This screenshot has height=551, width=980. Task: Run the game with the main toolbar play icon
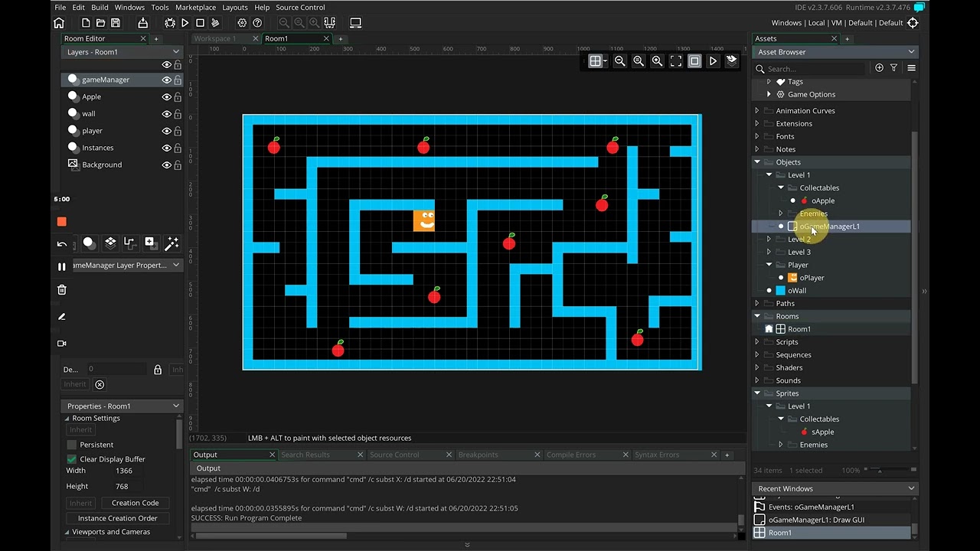tap(185, 23)
